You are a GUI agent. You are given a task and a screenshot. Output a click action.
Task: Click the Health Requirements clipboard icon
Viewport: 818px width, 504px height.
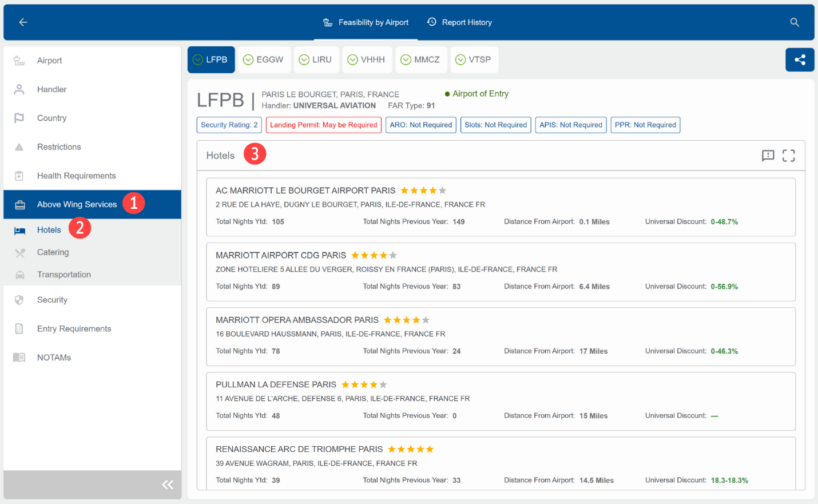19,176
